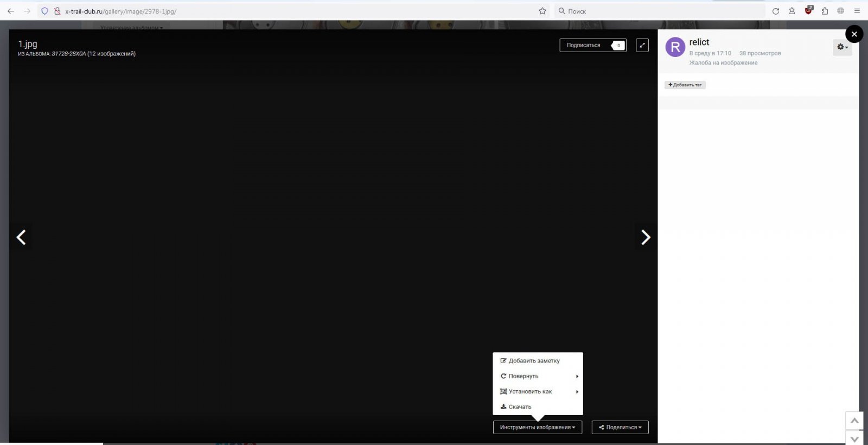Bookmark page with the star icon

pos(542,11)
